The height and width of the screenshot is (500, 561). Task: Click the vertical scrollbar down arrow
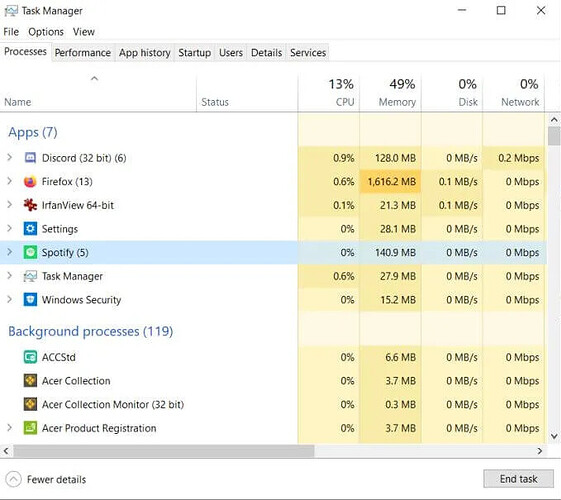pos(554,436)
